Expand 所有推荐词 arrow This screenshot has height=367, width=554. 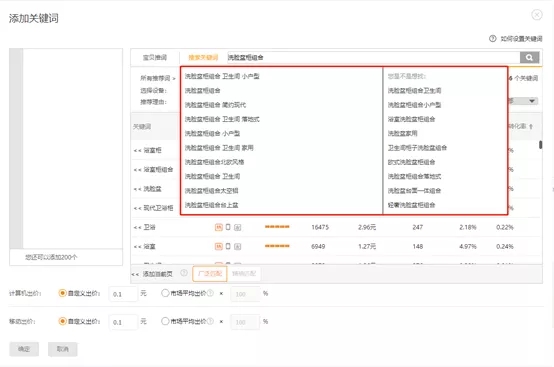click(x=173, y=78)
